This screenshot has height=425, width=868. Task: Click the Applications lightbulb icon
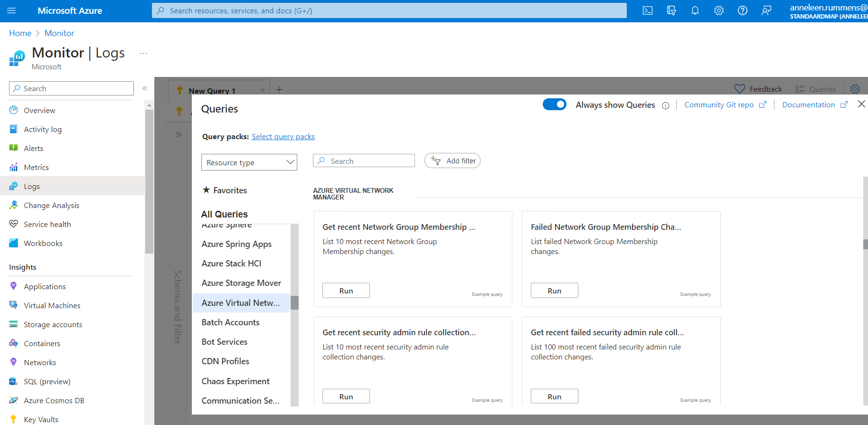[x=14, y=286]
